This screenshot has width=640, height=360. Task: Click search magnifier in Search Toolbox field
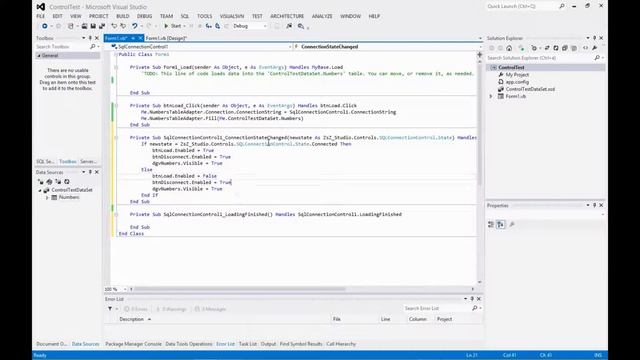tap(93, 47)
